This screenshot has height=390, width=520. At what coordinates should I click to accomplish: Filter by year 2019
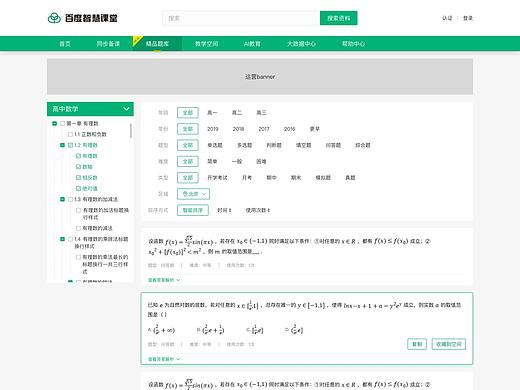tap(213, 129)
